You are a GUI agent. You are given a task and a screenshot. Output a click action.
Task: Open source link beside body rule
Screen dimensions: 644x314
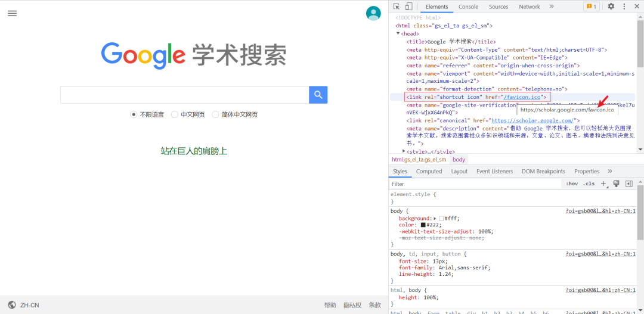point(600,210)
